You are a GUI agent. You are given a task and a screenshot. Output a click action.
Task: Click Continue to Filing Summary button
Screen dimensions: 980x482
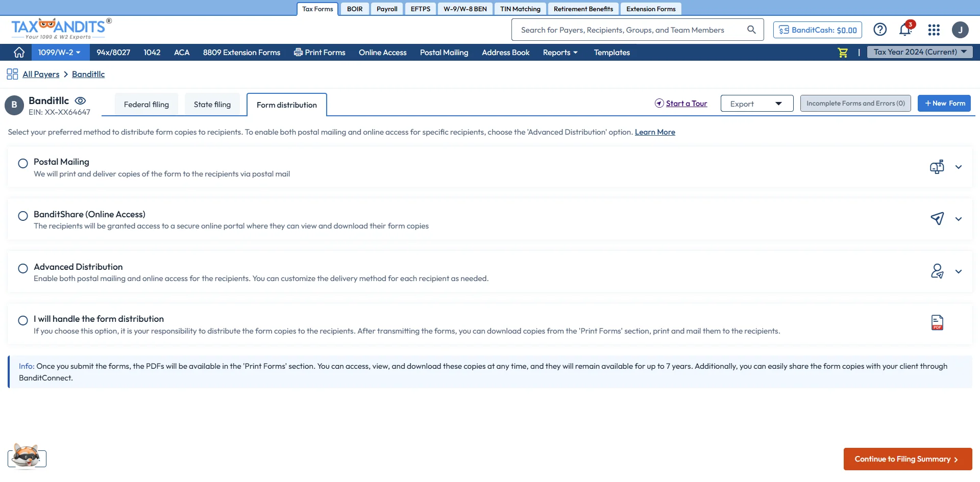[x=908, y=459]
